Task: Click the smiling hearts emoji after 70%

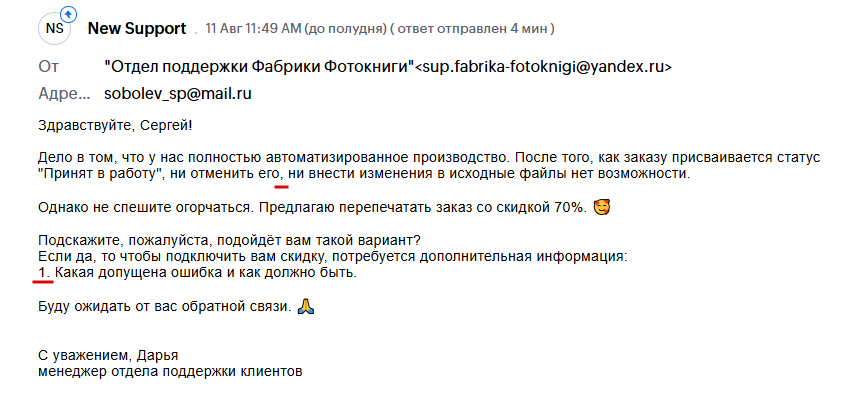Action: click(602, 207)
